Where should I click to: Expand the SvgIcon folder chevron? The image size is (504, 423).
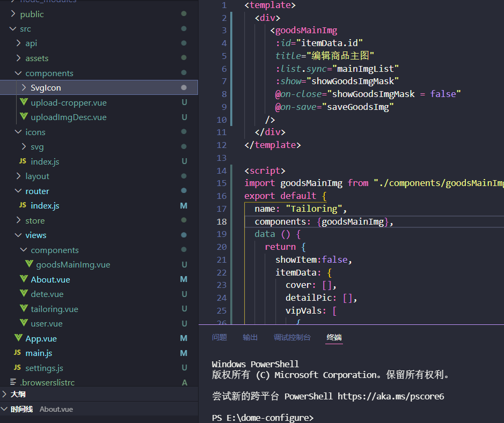tap(24, 87)
